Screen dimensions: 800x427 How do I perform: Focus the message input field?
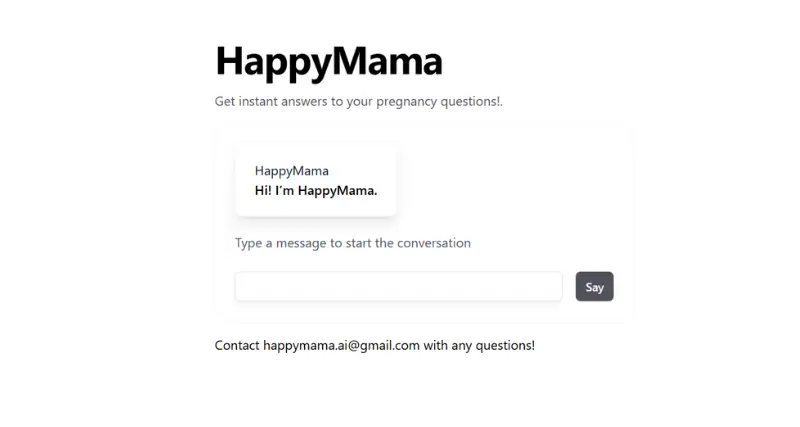(398, 287)
